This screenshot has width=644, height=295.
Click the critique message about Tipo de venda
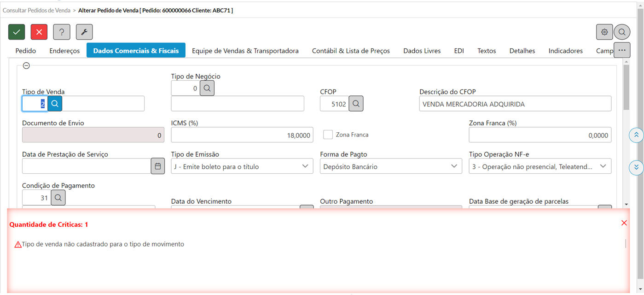click(x=103, y=244)
